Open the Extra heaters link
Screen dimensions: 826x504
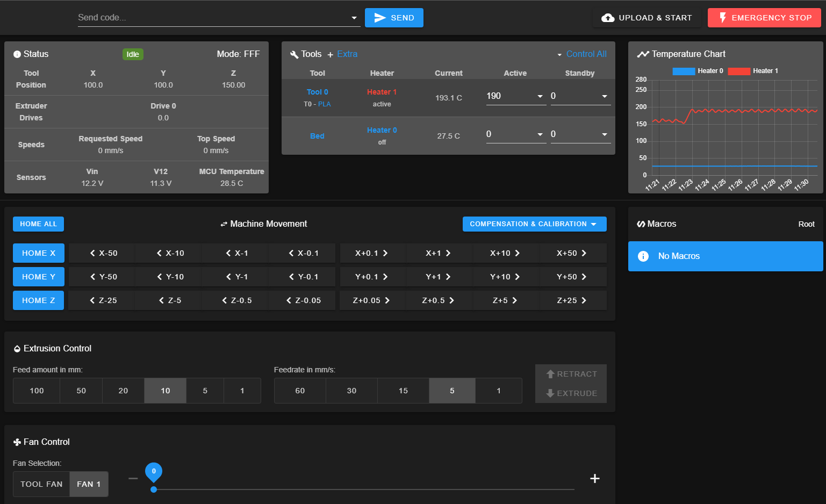(347, 54)
